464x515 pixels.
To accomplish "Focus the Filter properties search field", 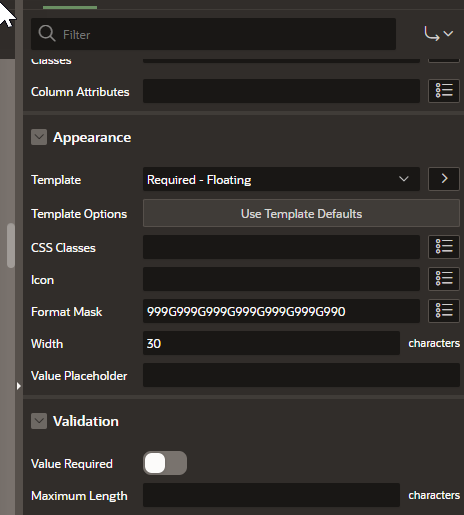I will click(213, 34).
